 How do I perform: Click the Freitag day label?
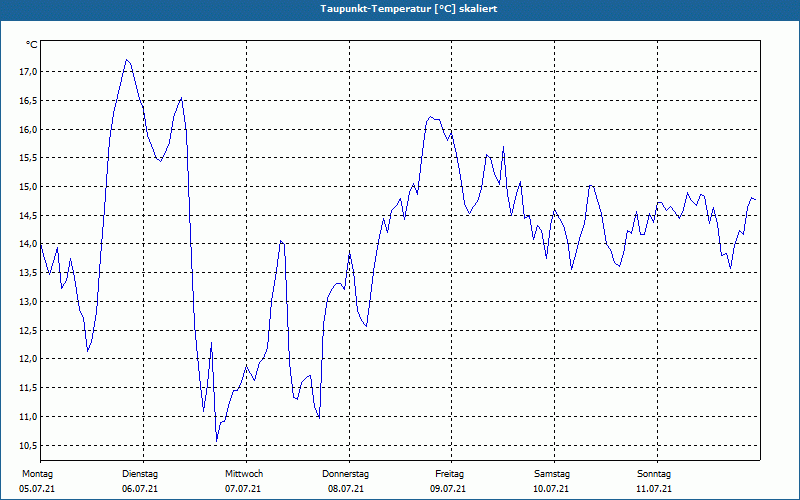coord(449,474)
